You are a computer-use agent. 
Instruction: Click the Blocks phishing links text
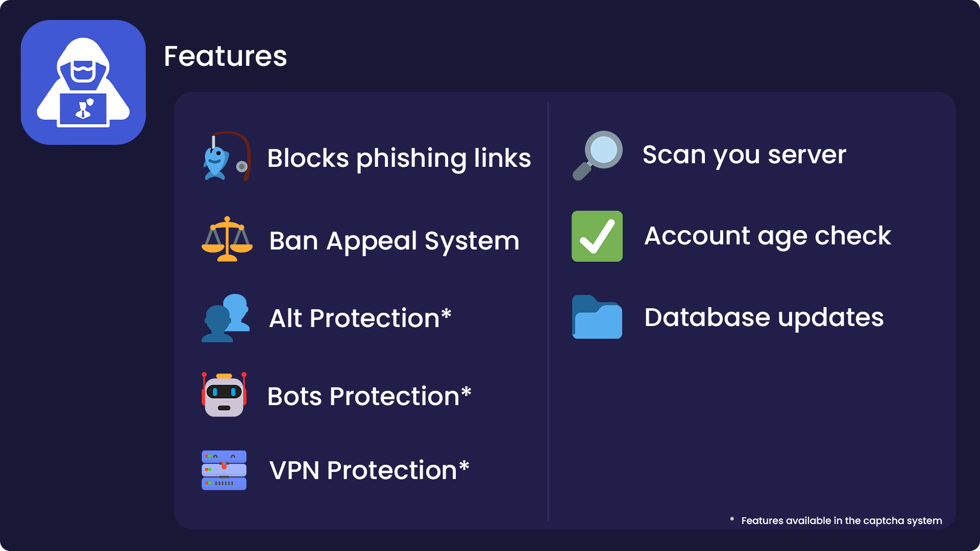click(399, 158)
